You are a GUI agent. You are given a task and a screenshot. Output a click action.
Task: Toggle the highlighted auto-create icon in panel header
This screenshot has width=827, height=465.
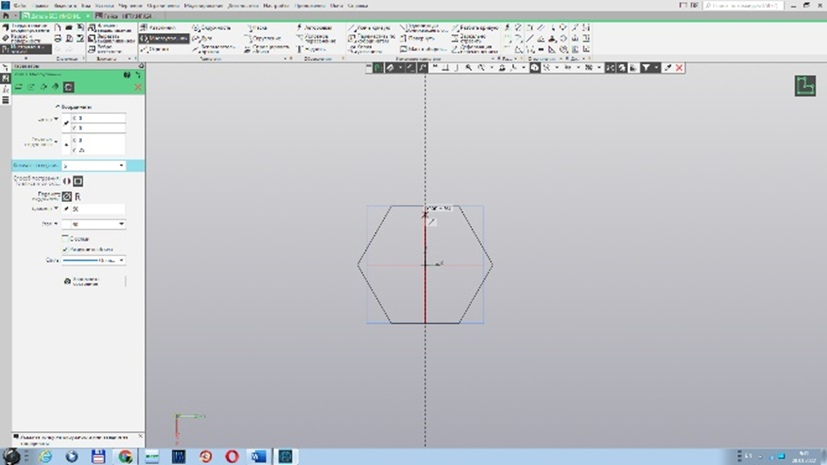click(69, 87)
